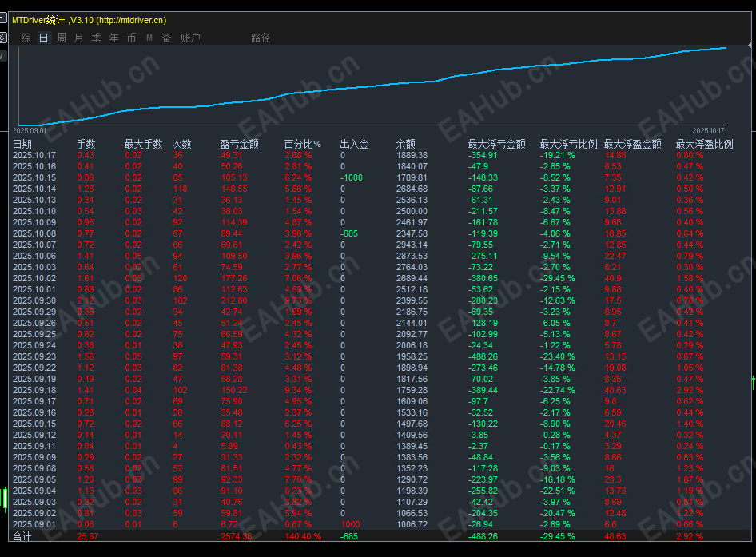Click the 路径 path button
The height and width of the screenshot is (557, 756).
click(x=261, y=38)
